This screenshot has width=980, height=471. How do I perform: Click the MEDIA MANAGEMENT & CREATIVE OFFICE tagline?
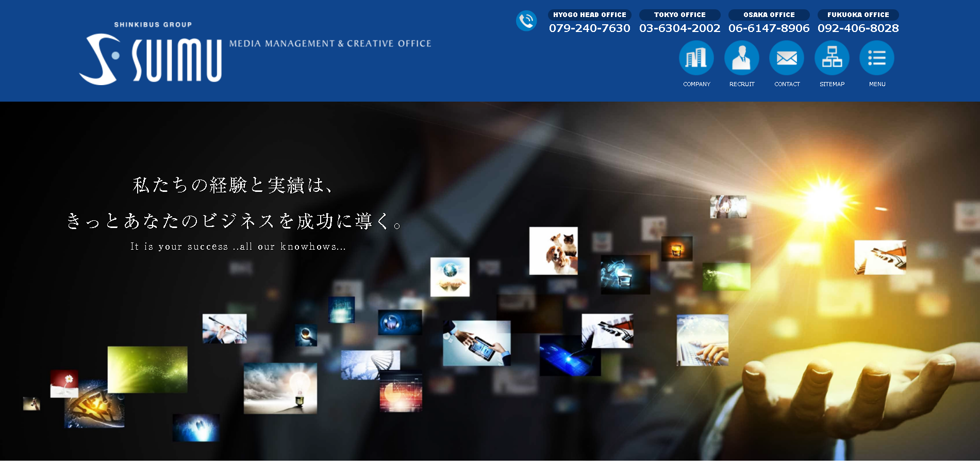tap(330, 44)
